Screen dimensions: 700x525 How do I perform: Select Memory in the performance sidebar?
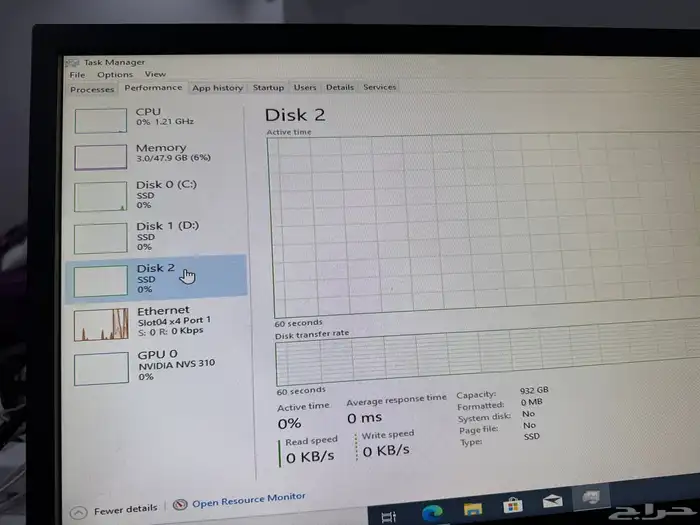point(160,153)
